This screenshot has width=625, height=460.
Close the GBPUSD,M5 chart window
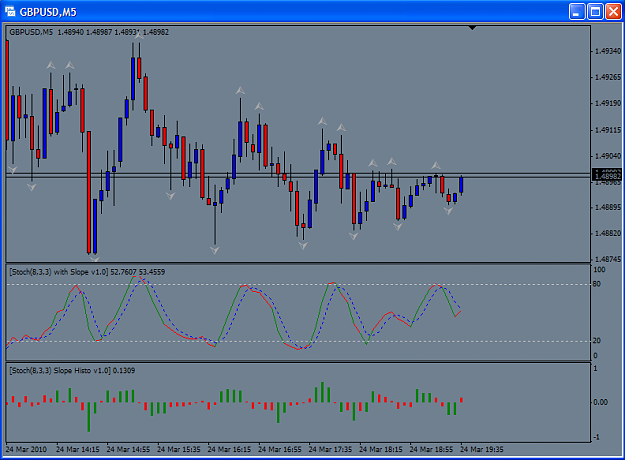(613, 12)
